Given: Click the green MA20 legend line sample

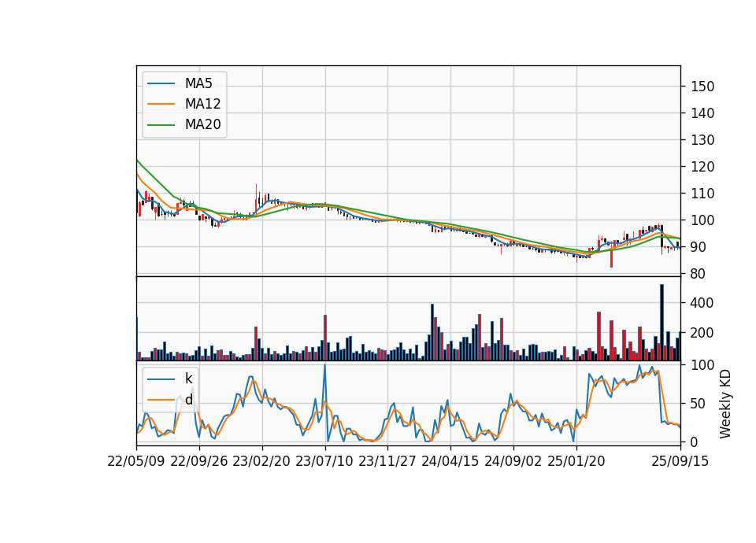Looking at the screenshot, I should point(161,124).
